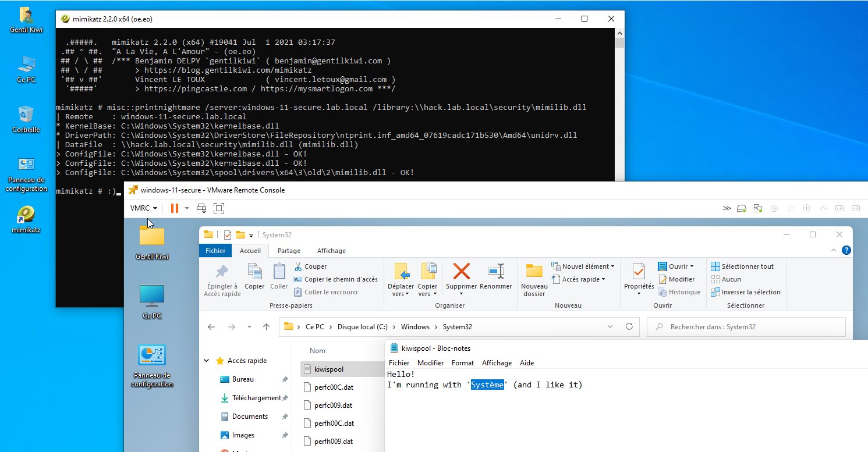Select Images in navigation pane
Viewport: 868px width, 452px height.
pos(243,435)
